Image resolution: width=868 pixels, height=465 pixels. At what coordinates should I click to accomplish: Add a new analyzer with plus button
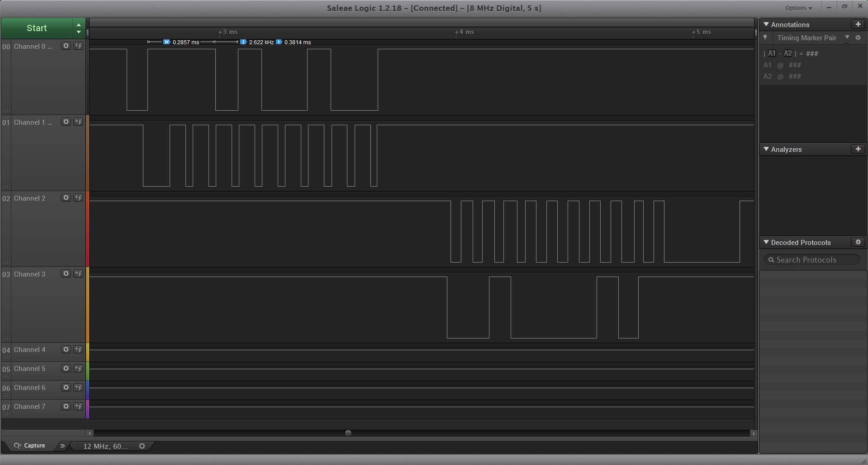[858, 149]
